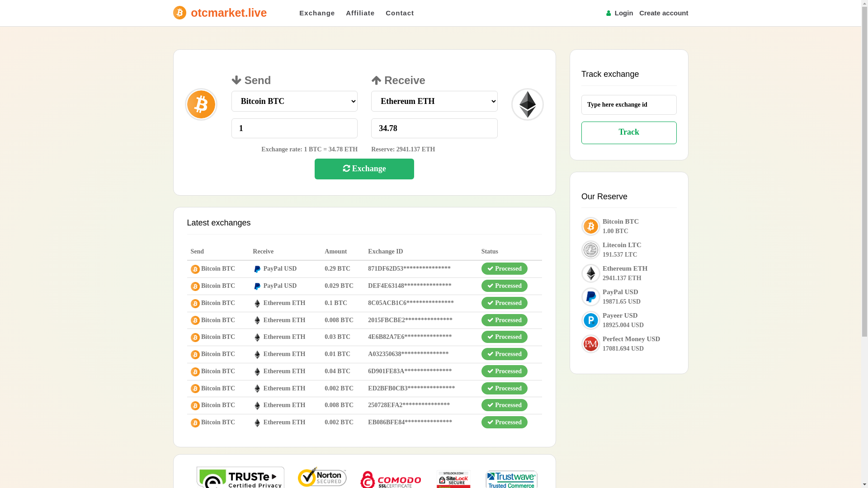Image resolution: width=868 pixels, height=488 pixels.
Task: Click the otcmarket.live site title
Action: pyautogui.click(x=229, y=13)
